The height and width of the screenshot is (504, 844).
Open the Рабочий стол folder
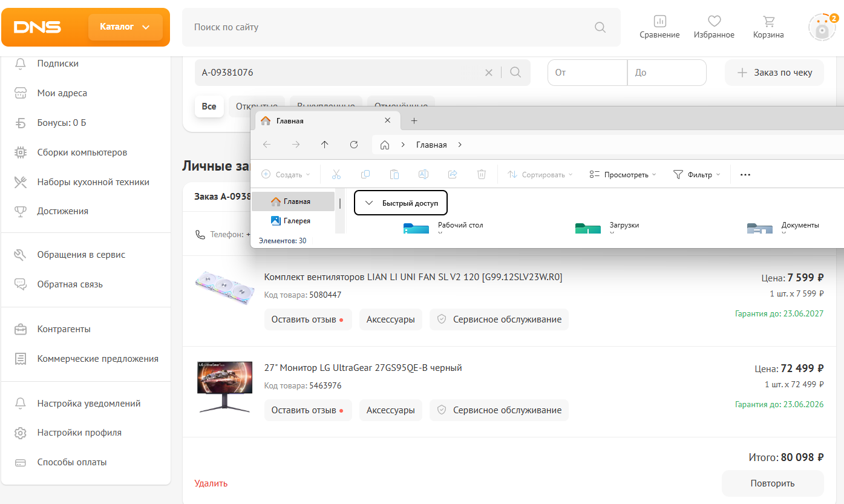click(x=443, y=228)
